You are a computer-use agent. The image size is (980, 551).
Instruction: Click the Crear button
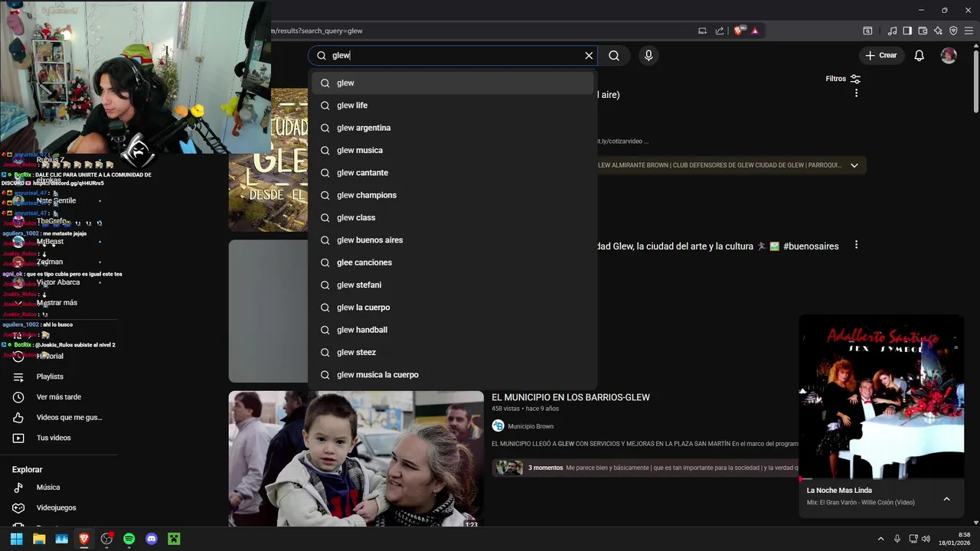tap(881, 55)
